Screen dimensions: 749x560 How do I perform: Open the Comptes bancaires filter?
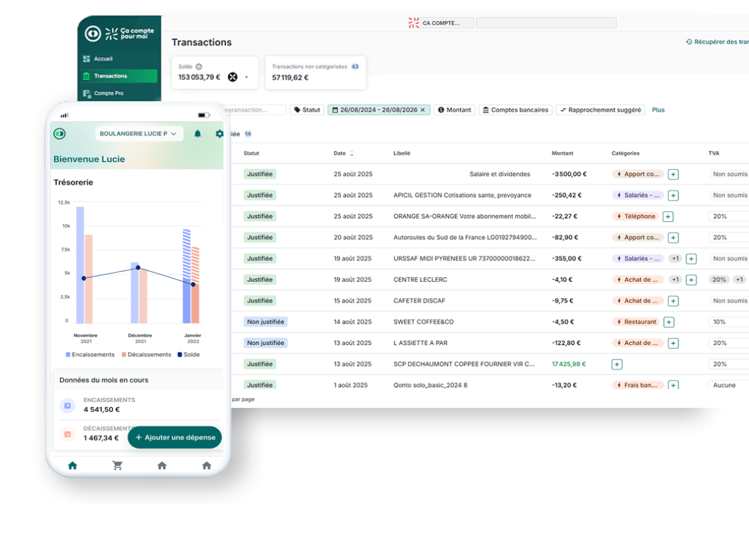[516, 110]
